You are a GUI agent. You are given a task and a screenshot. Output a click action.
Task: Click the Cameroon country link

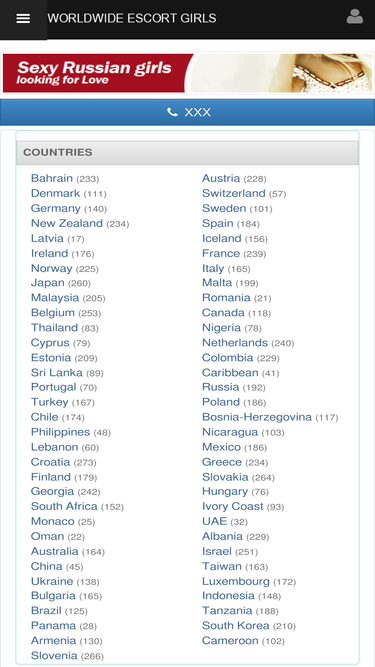tap(230, 641)
